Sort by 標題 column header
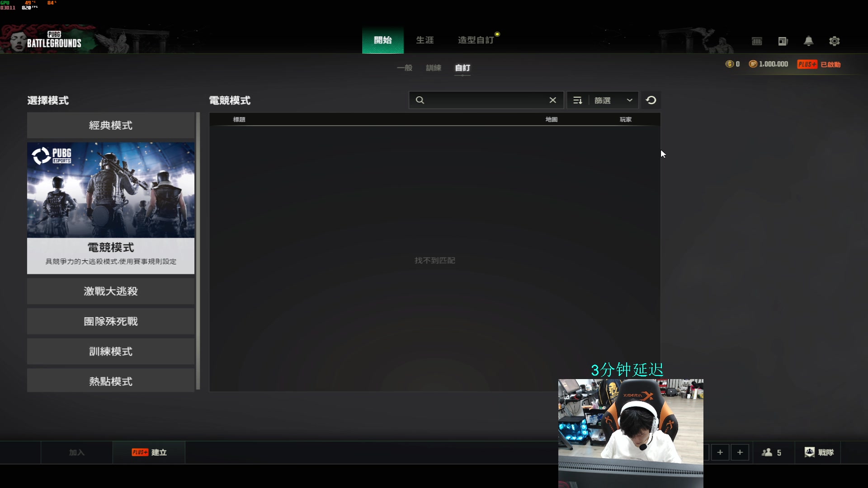The image size is (868, 488). 239,120
